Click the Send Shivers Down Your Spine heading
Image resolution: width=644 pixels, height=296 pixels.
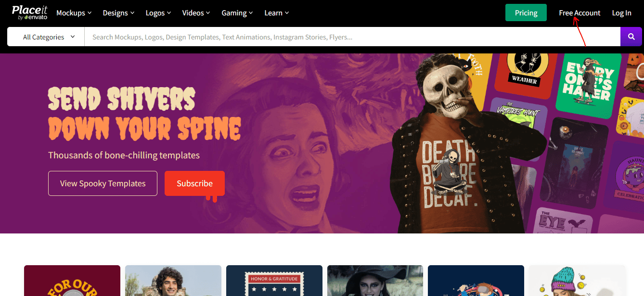coord(144,114)
